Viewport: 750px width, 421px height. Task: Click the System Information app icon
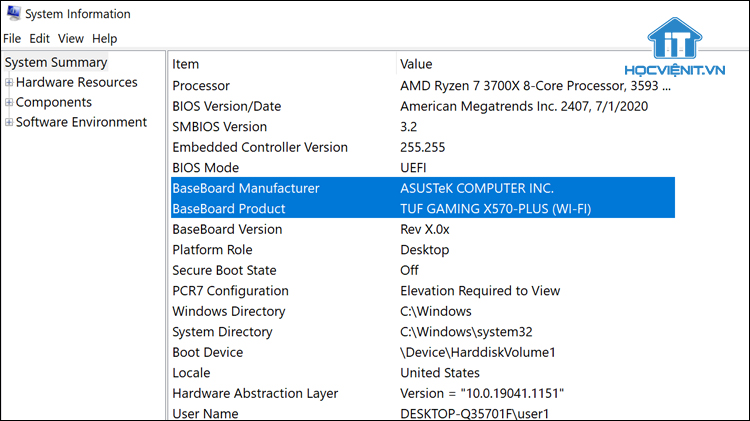tap(13, 13)
